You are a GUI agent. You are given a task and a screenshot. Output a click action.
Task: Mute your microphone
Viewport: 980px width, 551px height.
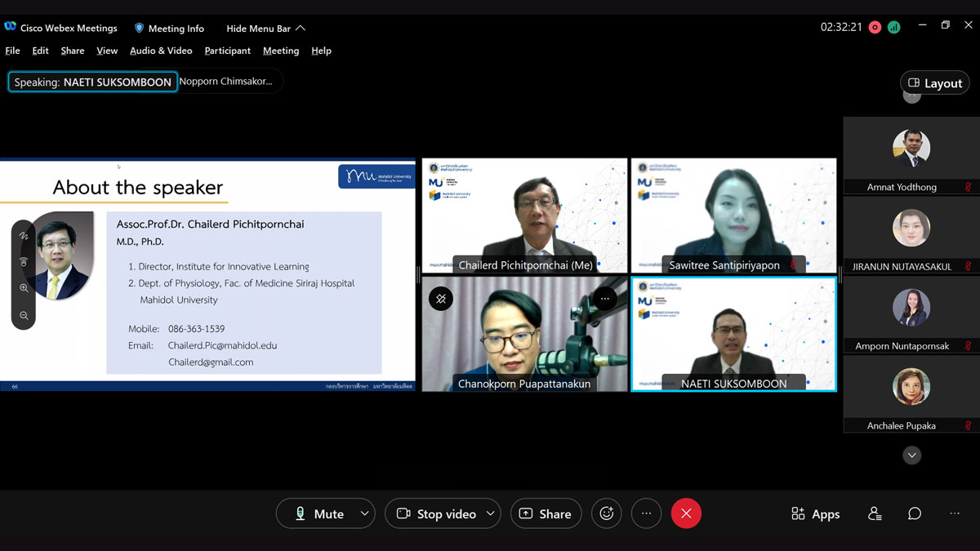tap(318, 513)
